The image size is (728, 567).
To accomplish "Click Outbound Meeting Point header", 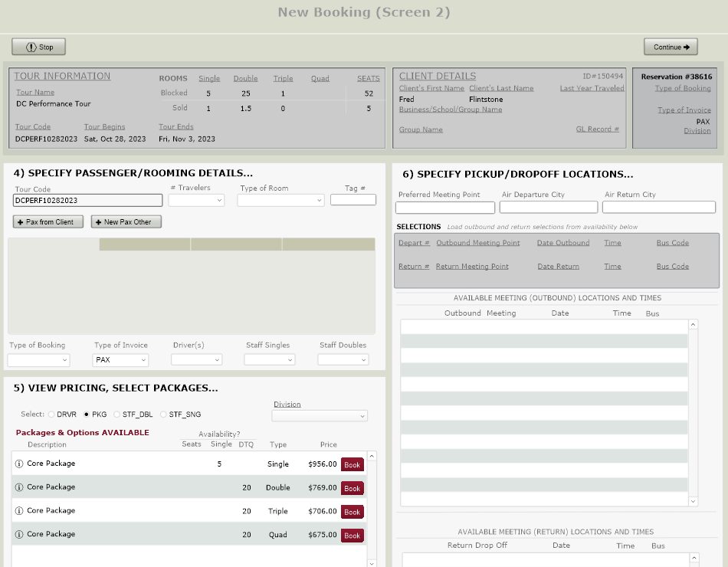I will pos(477,243).
